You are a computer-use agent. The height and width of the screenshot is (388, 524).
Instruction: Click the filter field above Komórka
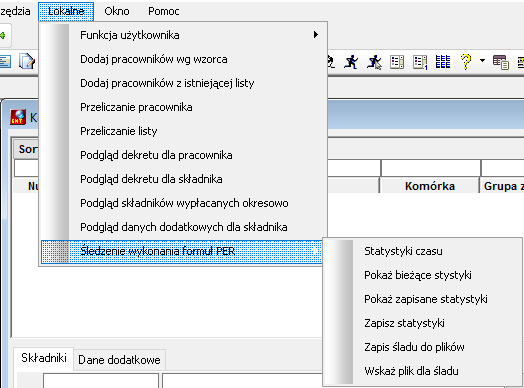(431, 168)
